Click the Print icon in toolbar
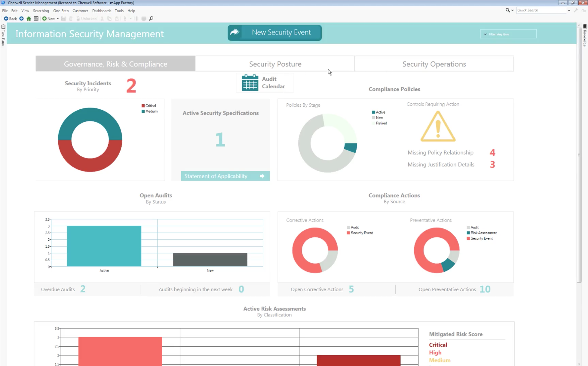Screen dimensions: 588x366 [x=144, y=19]
